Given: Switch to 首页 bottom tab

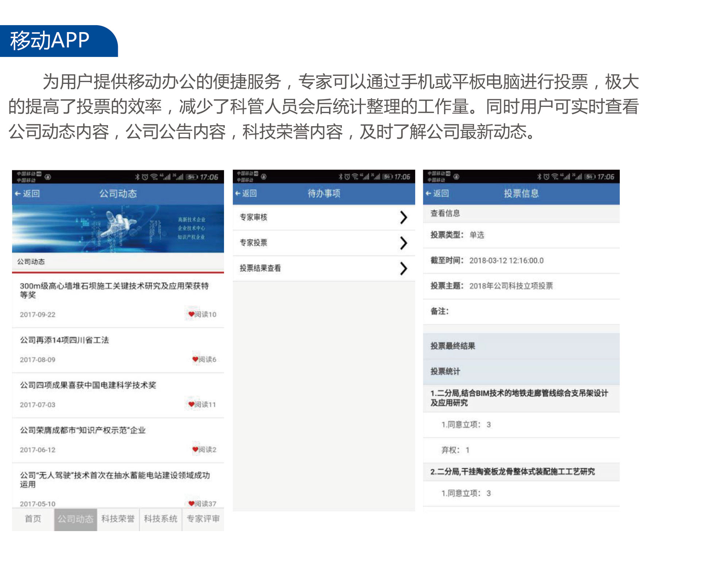Looking at the screenshot, I should click(33, 519).
